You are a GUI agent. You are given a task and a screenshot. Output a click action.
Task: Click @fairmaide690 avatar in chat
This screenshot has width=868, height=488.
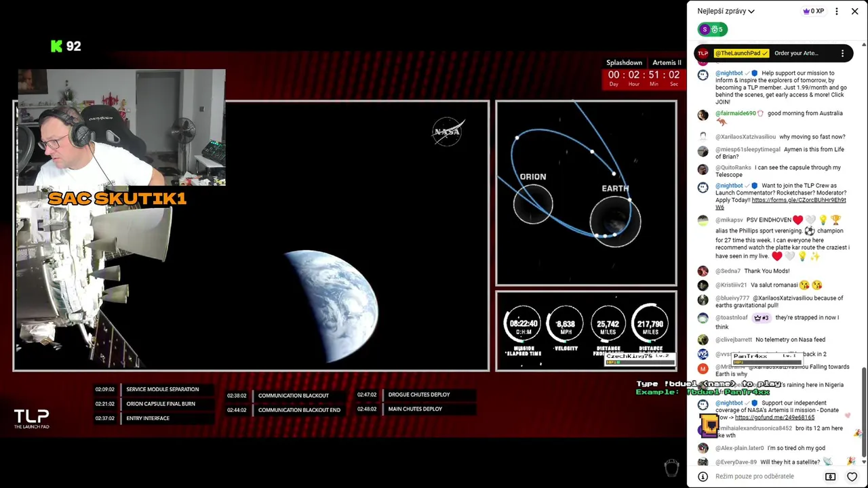703,115
